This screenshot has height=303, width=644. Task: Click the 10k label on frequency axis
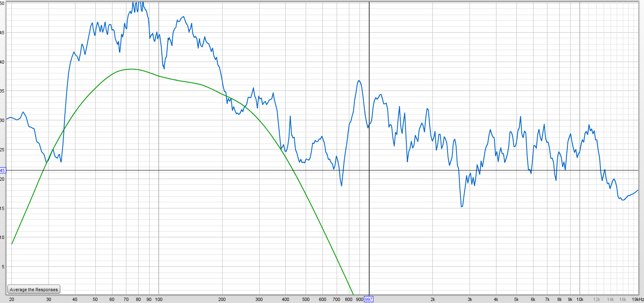tap(580, 299)
